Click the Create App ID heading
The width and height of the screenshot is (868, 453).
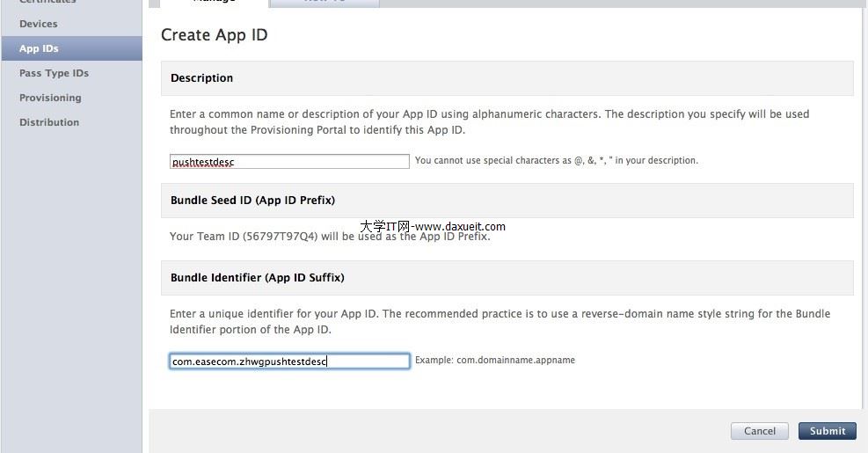pos(214,35)
